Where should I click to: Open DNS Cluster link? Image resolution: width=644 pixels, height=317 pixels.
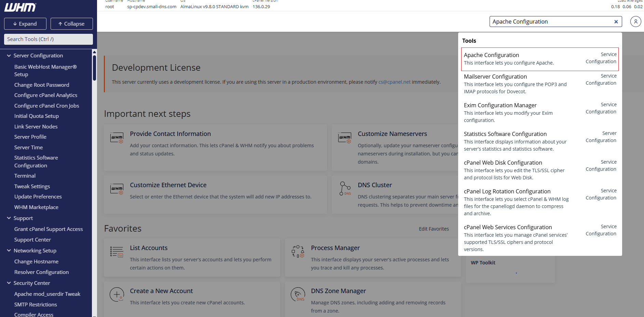(375, 185)
